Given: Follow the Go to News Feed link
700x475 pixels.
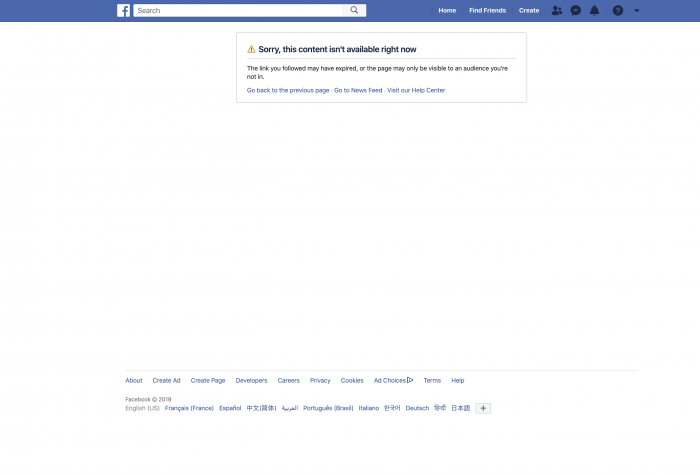Looking at the screenshot, I should [x=358, y=90].
